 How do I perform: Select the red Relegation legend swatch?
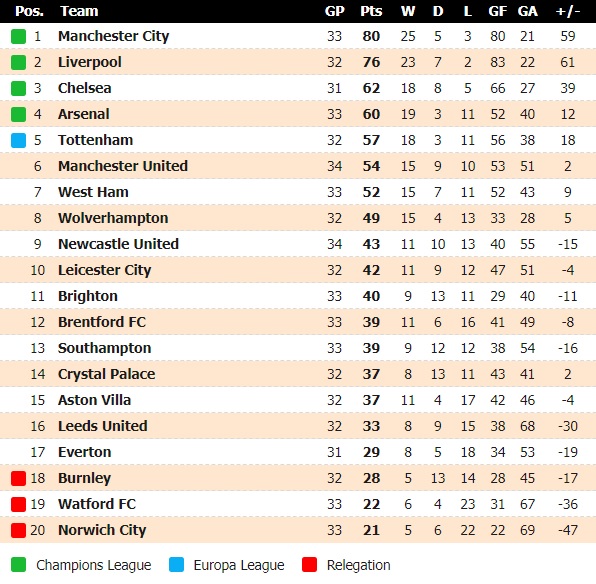[x=309, y=565]
